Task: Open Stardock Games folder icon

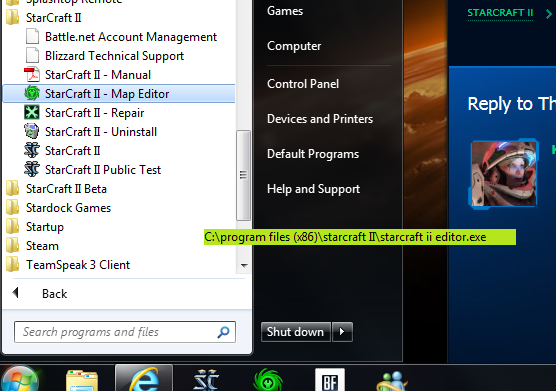Action: pos(13,208)
